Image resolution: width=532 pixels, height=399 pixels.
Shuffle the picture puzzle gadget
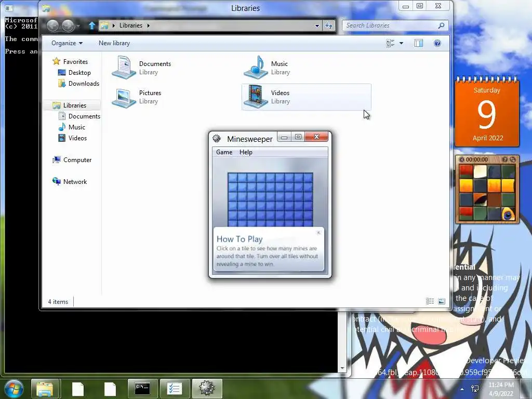click(x=513, y=159)
